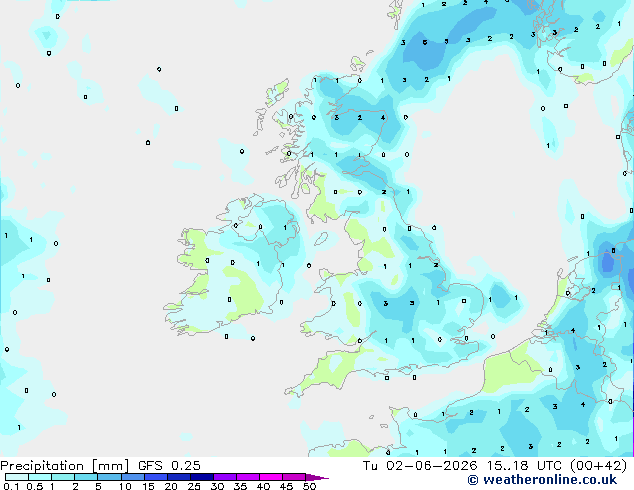Click the '15' legend scale label
The height and width of the screenshot is (490, 634).
click(148, 486)
